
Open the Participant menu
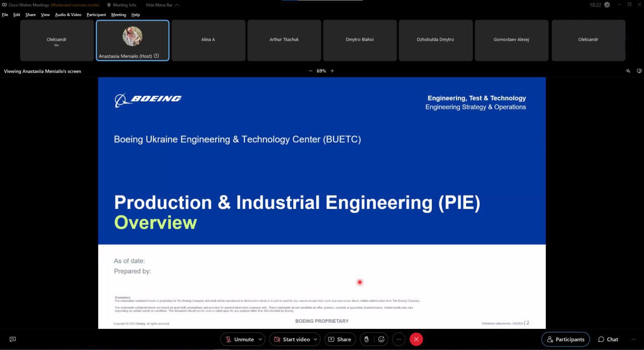96,15
